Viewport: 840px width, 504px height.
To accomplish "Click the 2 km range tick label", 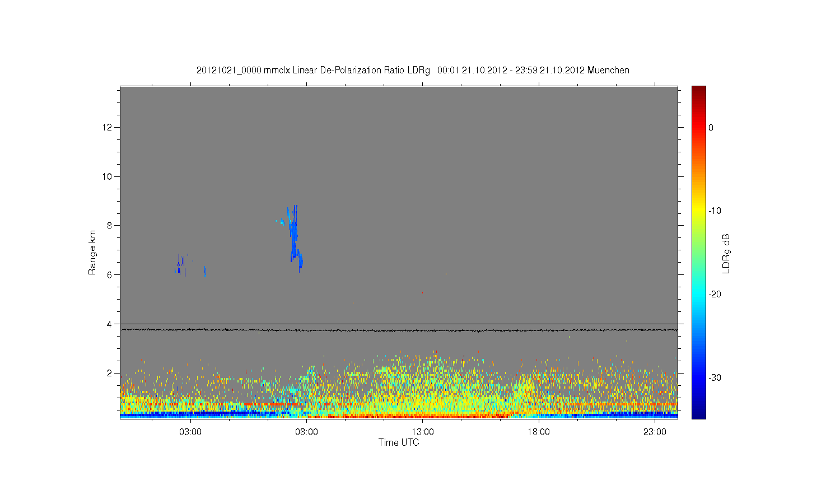I will point(110,373).
